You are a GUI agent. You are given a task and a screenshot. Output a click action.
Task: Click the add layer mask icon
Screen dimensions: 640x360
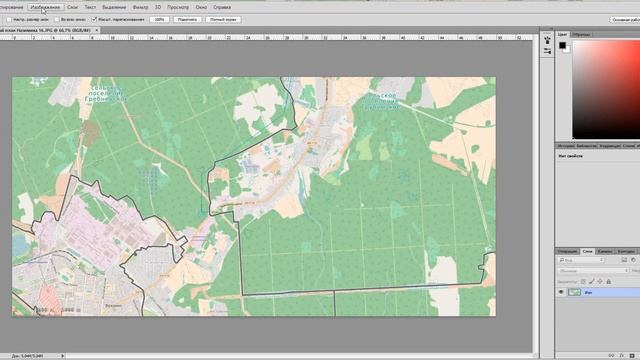632,356
